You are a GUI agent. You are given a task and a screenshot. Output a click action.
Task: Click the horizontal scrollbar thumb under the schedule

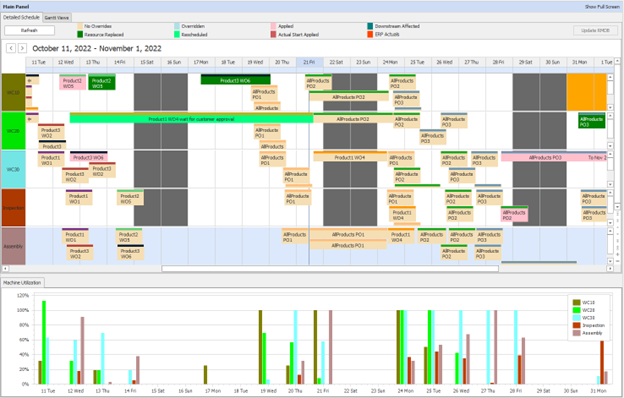point(330,269)
